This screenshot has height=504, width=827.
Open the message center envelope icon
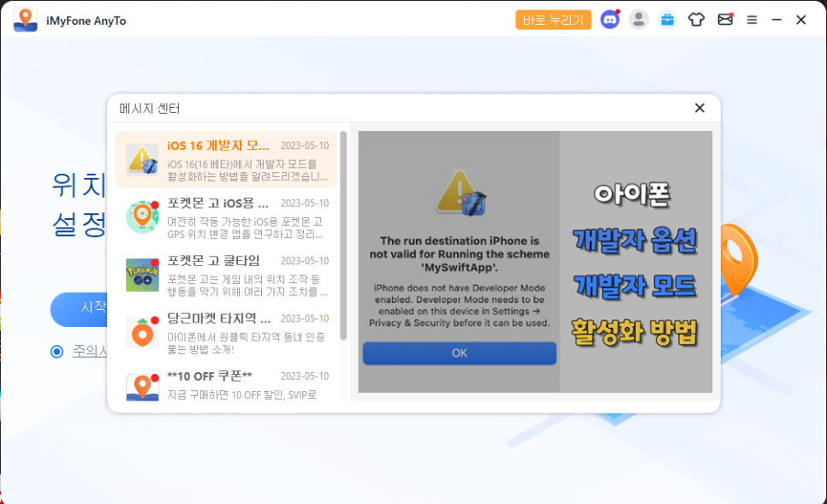(725, 20)
